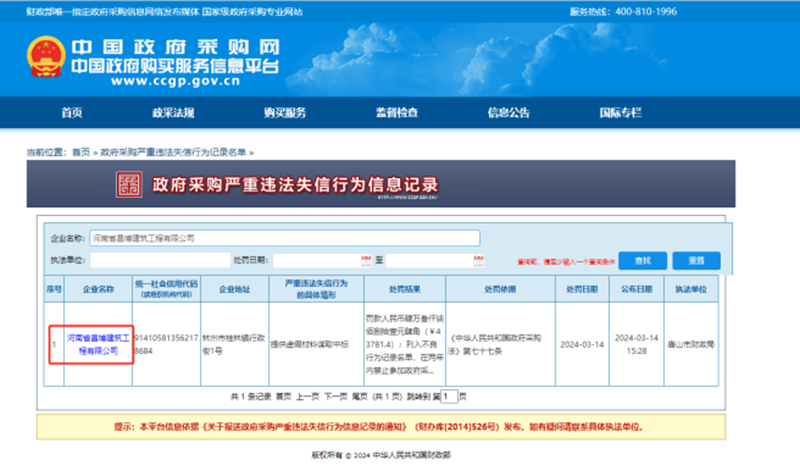Open the 河南省昌博建筑工程有限公司 company link

coord(98,344)
